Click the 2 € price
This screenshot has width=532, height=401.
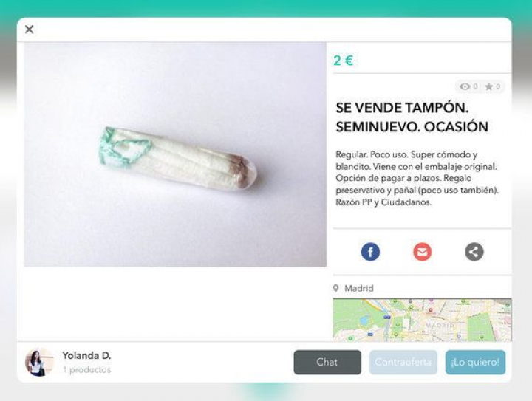[344, 61]
